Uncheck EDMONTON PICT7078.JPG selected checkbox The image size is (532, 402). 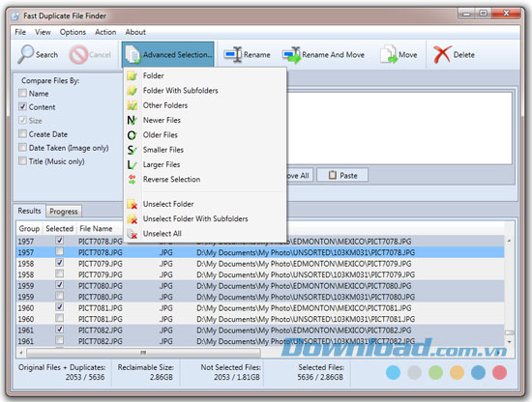click(59, 241)
